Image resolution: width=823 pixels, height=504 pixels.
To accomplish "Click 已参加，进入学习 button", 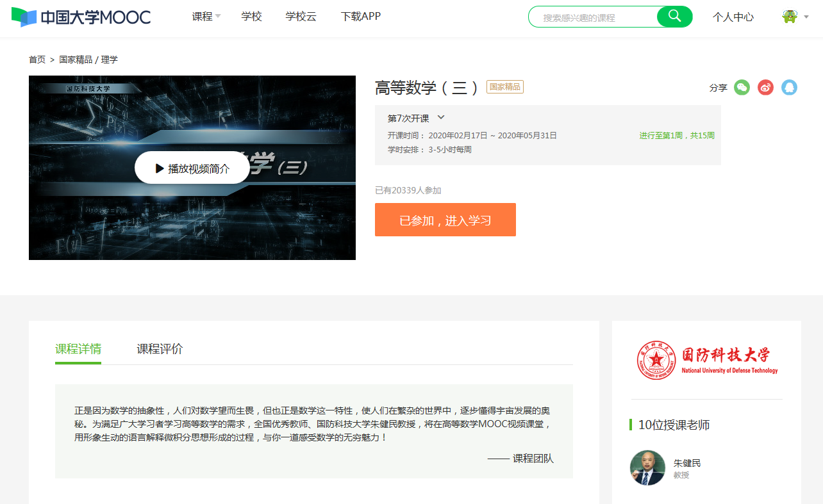I will click(x=445, y=220).
